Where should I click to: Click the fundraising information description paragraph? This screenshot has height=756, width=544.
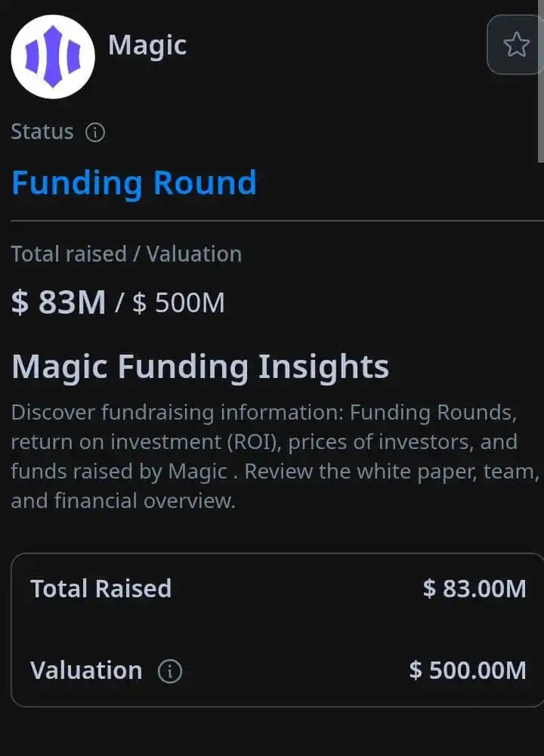(272, 457)
